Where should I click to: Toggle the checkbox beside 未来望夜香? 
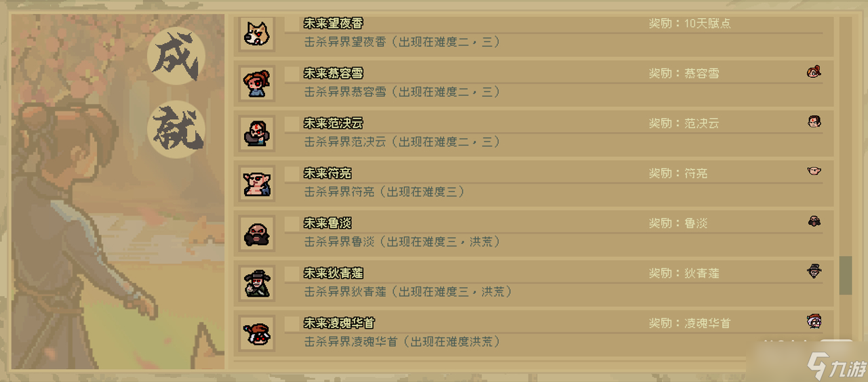292,23
